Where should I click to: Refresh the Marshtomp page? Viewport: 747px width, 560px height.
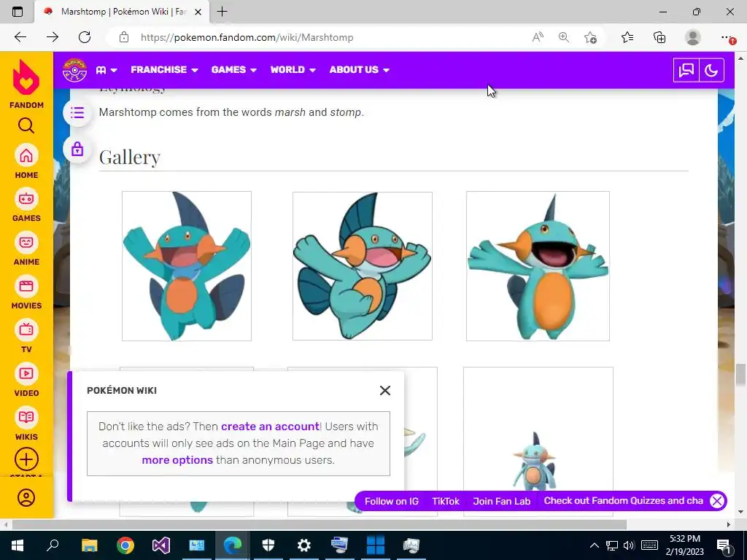[85, 37]
